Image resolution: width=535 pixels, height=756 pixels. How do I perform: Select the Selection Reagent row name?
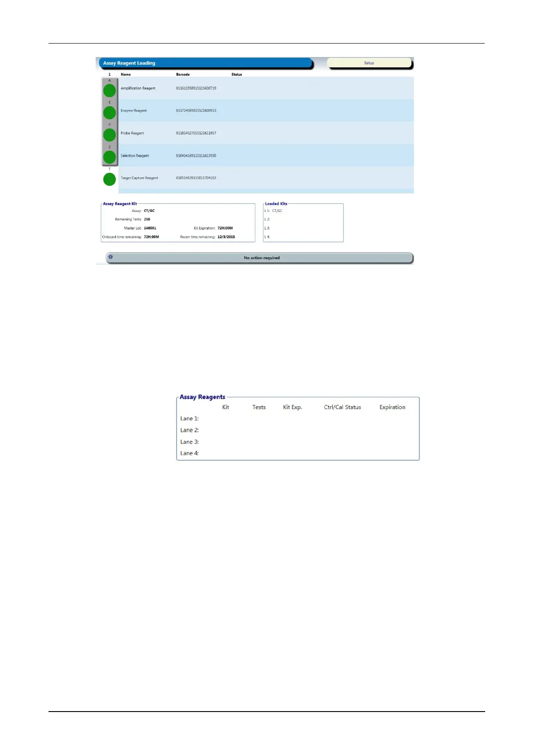[x=135, y=156]
